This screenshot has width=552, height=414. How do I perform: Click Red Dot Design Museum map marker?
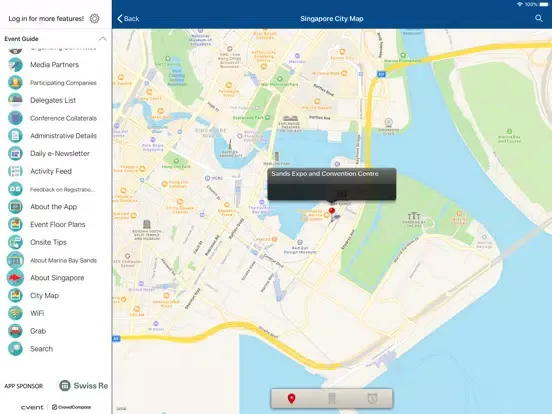[300, 247]
